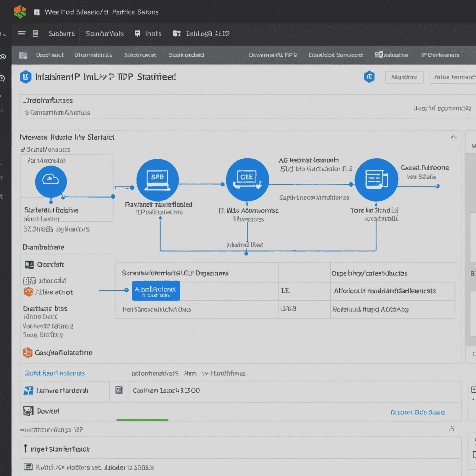The width and height of the screenshot is (476, 476).
Task: Click the "Orps thncy/cuteet-tluctcs" column header
Action: click(x=369, y=273)
